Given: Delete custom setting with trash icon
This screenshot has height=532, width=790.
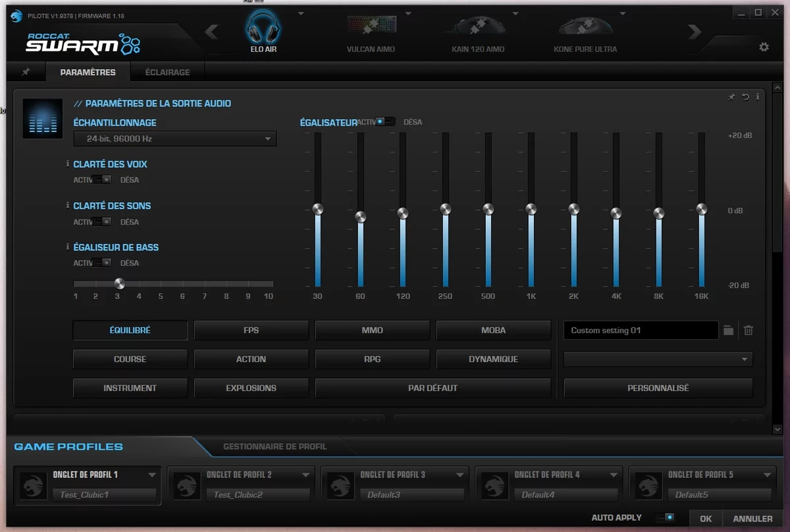Looking at the screenshot, I should click(x=749, y=331).
